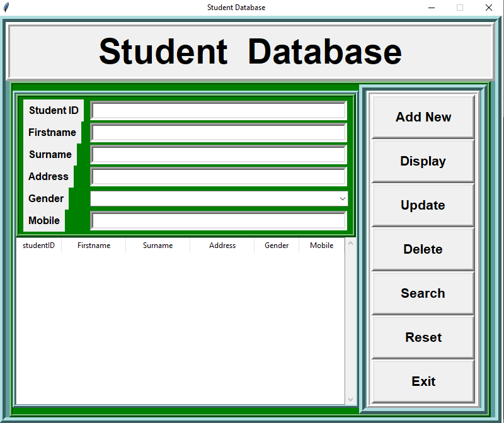Click inside the Mobile input field

[x=219, y=220]
